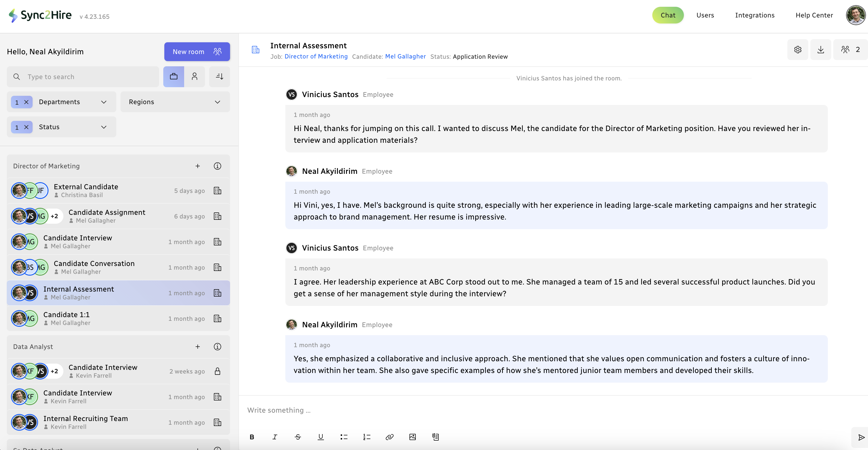This screenshot has height=450, width=868.
Task: Go to the Users tab
Action: 705,15
